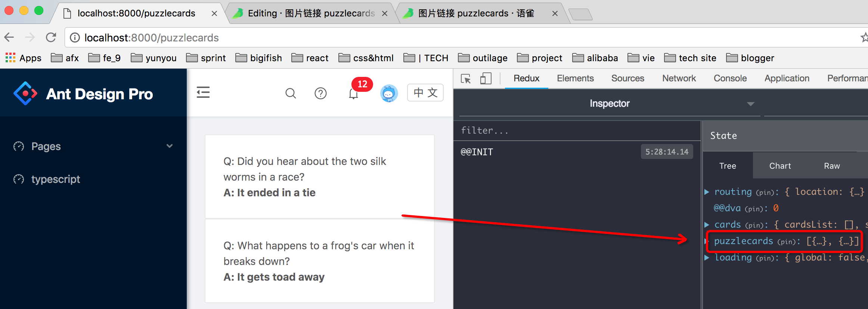Click the Ant Design Pro logo icon
The height and width of the screenshot is (309, 868).
pos(25,93)
